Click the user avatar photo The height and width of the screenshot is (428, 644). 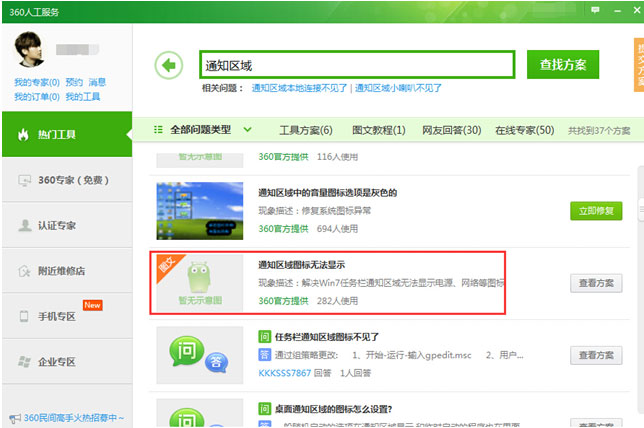pyautogui.click(x=29, y=49)
